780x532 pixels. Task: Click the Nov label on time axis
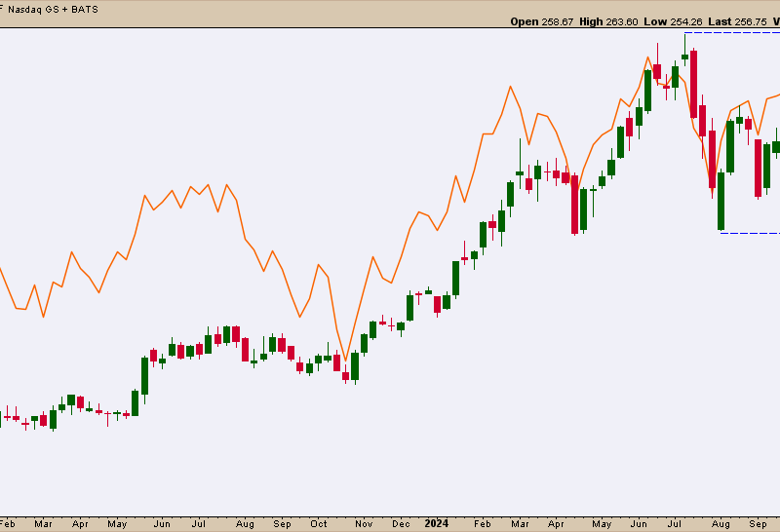364,524
